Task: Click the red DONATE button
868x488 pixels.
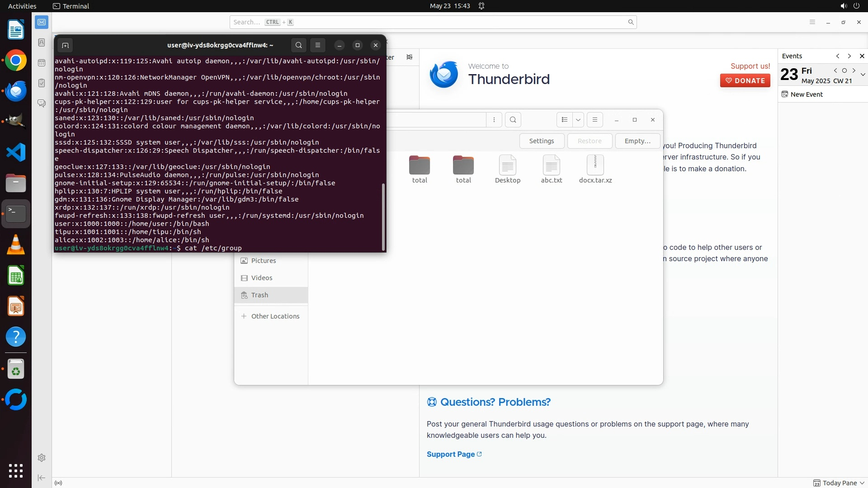Action: [745, 81]
